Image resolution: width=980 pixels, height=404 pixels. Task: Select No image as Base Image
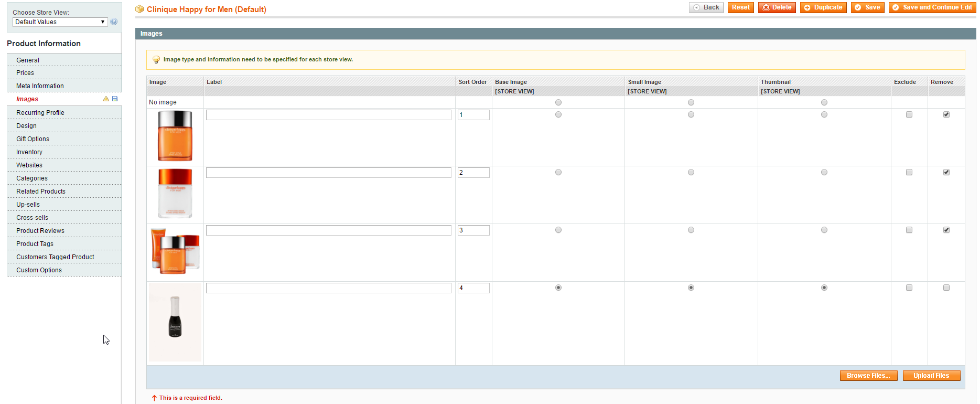click(558, 102)
